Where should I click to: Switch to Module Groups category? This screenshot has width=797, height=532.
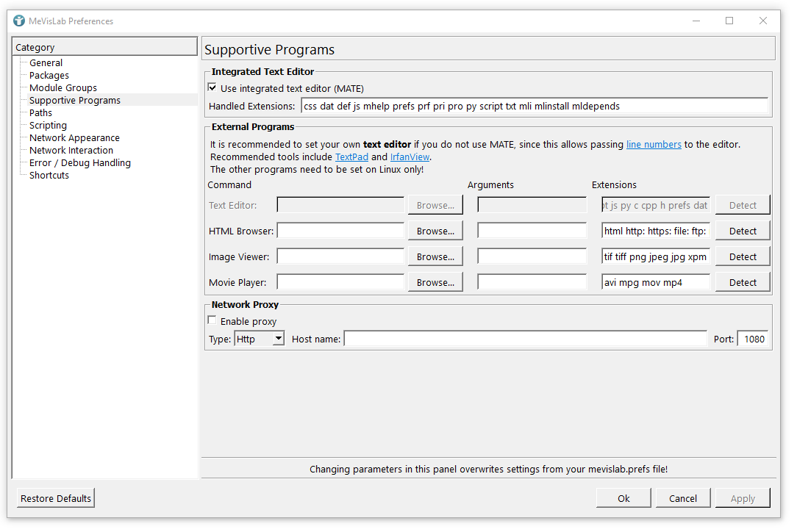click(x=63, y=88)
